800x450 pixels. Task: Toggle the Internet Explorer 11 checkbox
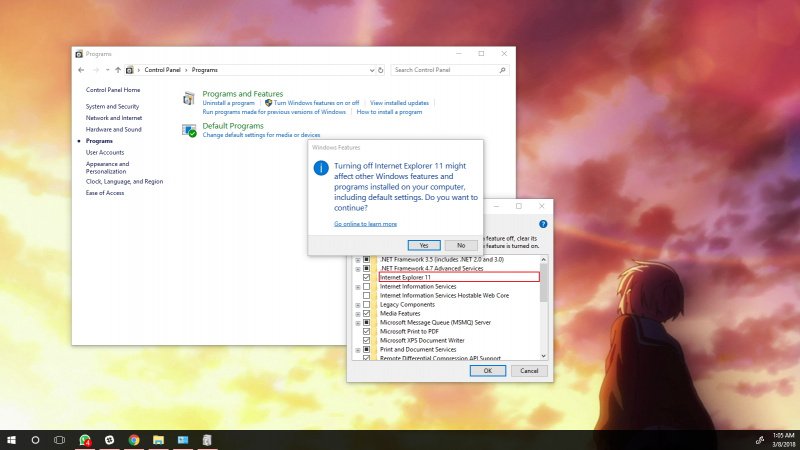tap(367, 277)
